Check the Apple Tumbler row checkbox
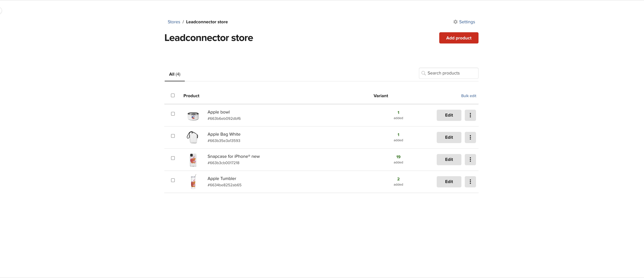Viewport: 644px width, 278px height. [173, 180]
